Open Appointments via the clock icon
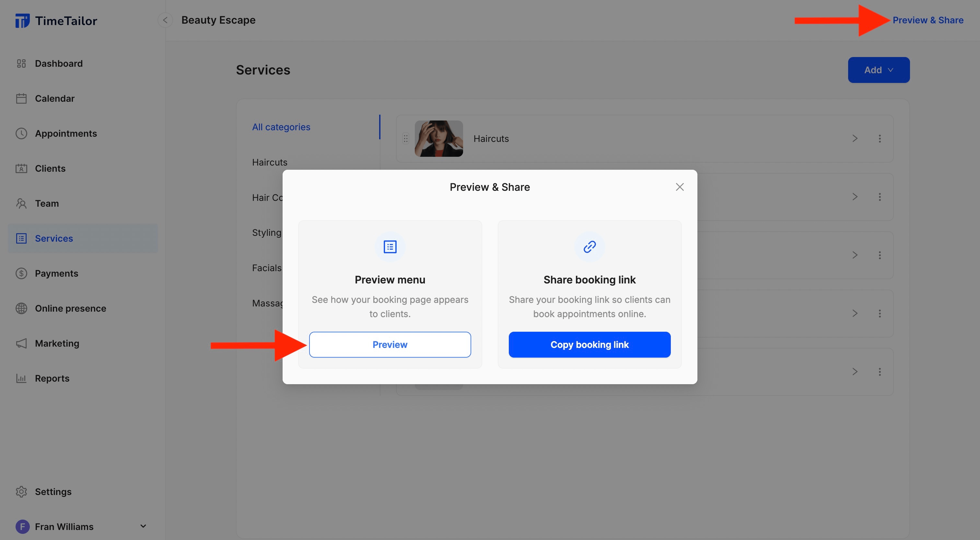Image resolution: width=980 pixels, height=540 pixels. pyautogui.click(x=21, y=133)
